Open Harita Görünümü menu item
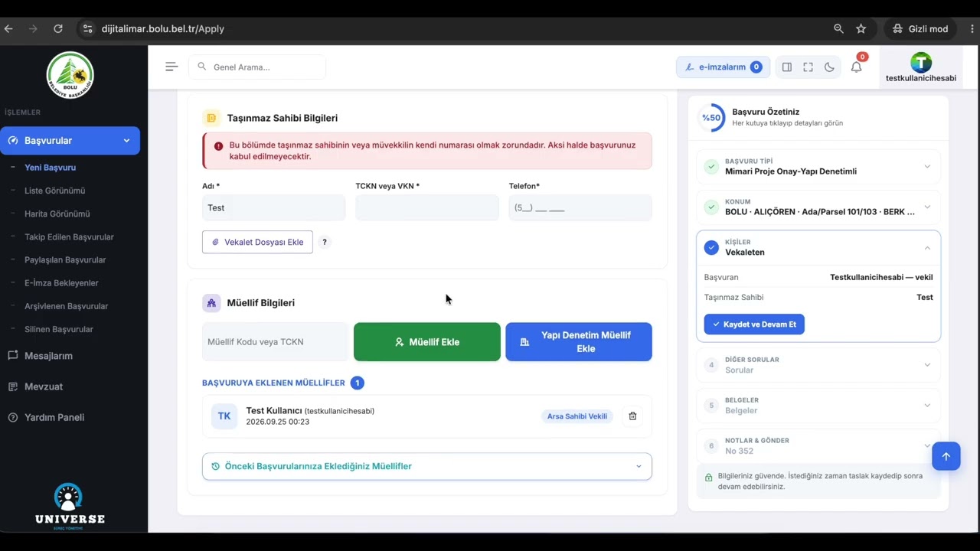This screenshot has height=551, width=980. [57, 214]
